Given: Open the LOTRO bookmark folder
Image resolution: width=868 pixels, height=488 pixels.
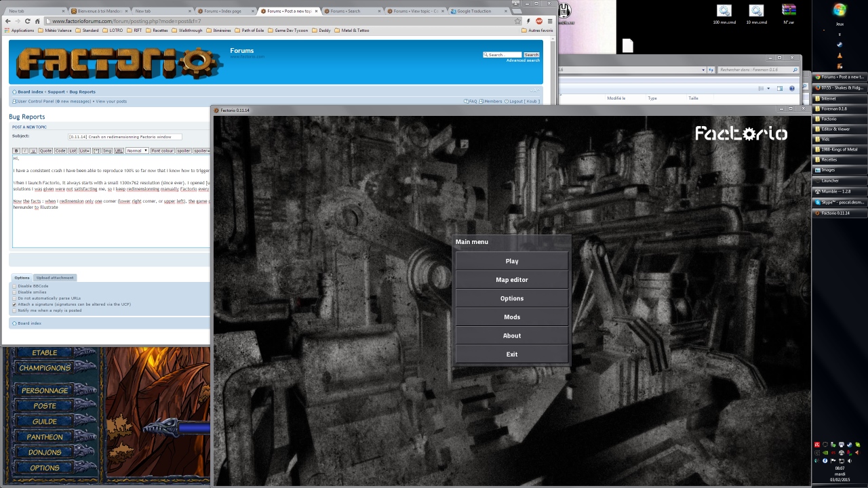Looking at the screenshot, I should [113, 30].
